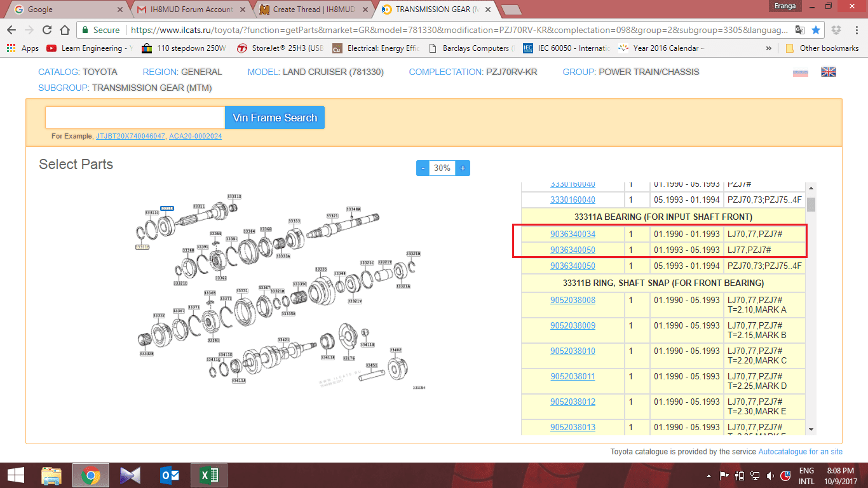Open the StoreJet 25H3 bookmark

(x=280, y=48)
